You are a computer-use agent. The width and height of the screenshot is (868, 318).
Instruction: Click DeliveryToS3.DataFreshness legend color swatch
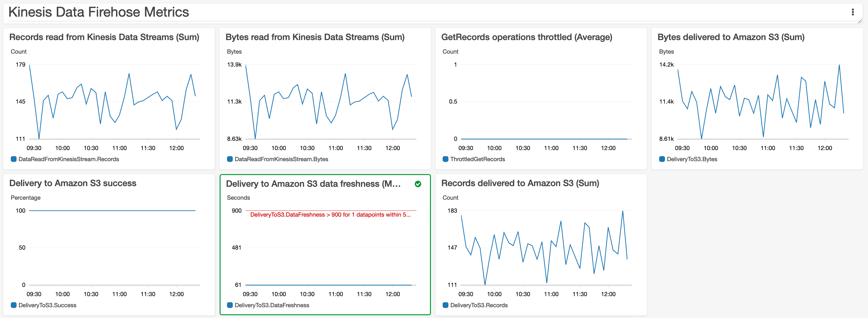click(x=230, y=305)
